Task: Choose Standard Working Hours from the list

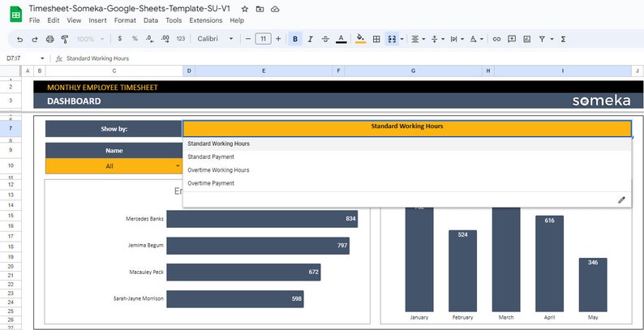Action: pos(407,144)
